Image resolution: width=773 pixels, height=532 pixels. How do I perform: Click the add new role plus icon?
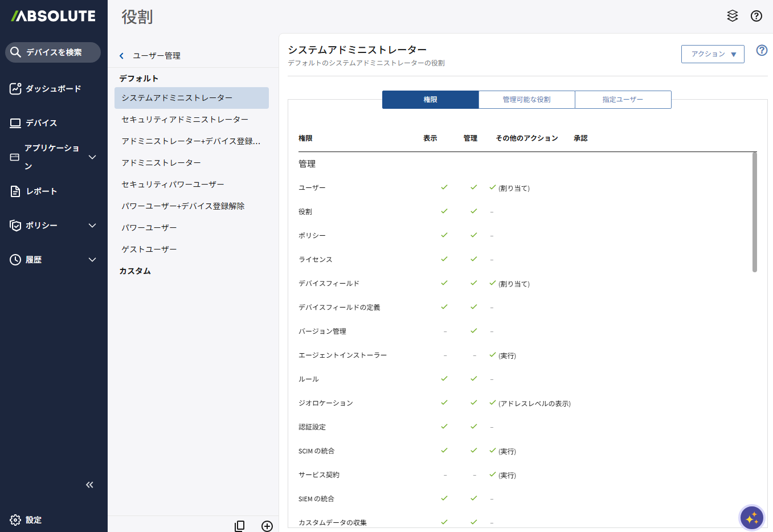(267, 526)
